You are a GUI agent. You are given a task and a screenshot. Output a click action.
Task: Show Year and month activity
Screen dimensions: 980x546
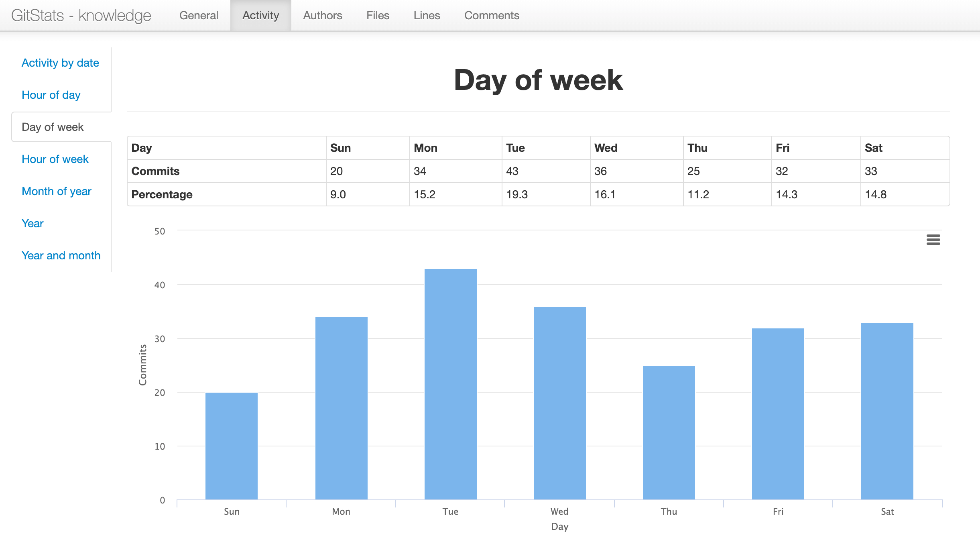click(61, 256)
